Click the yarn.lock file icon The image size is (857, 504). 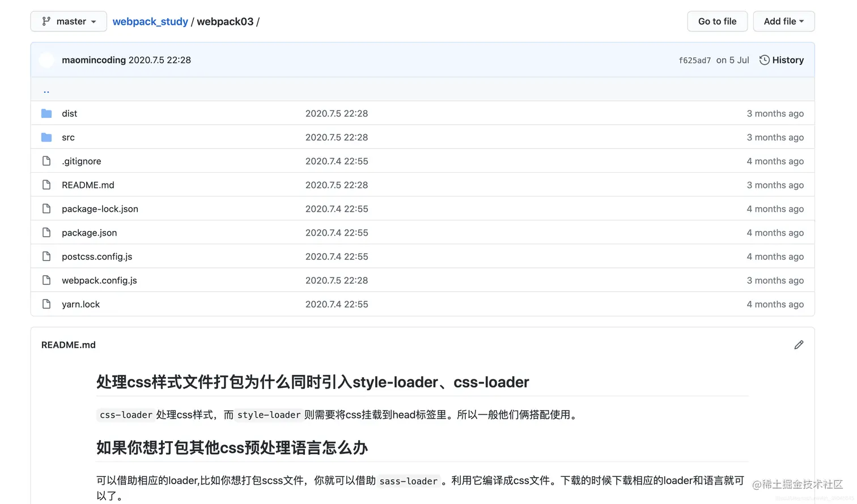click(x=46, y=304)
